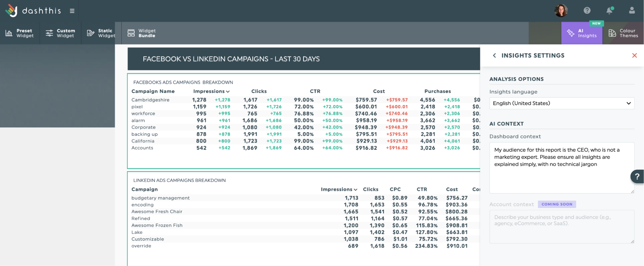Sort Facebook table by Impressions
Screen dimensions: 644x266
pos(211,91)
